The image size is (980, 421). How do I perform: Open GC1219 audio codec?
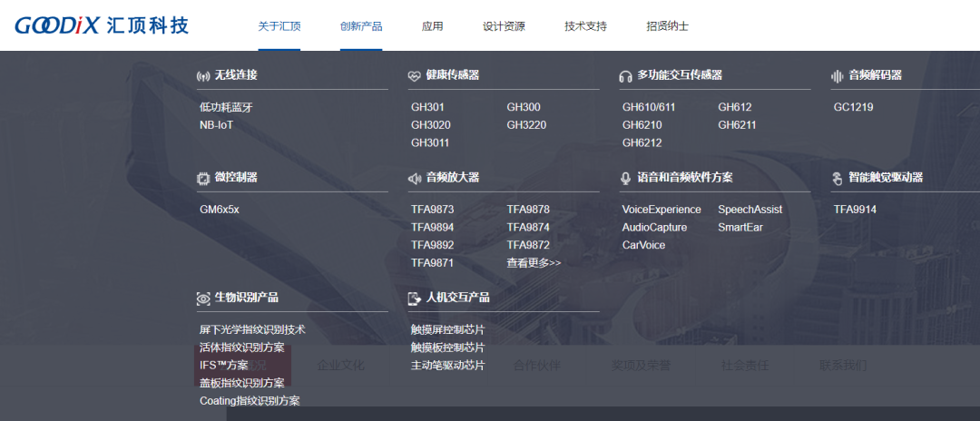(x=853, y=107)
